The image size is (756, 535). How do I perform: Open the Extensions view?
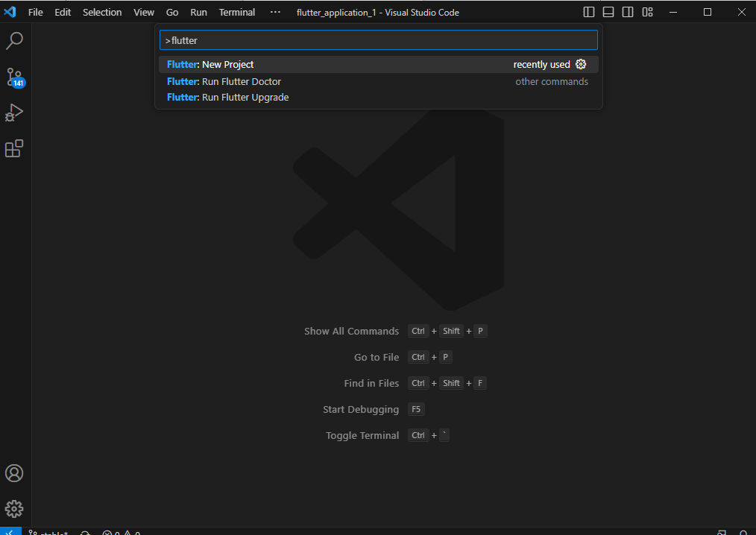point(14,148)
